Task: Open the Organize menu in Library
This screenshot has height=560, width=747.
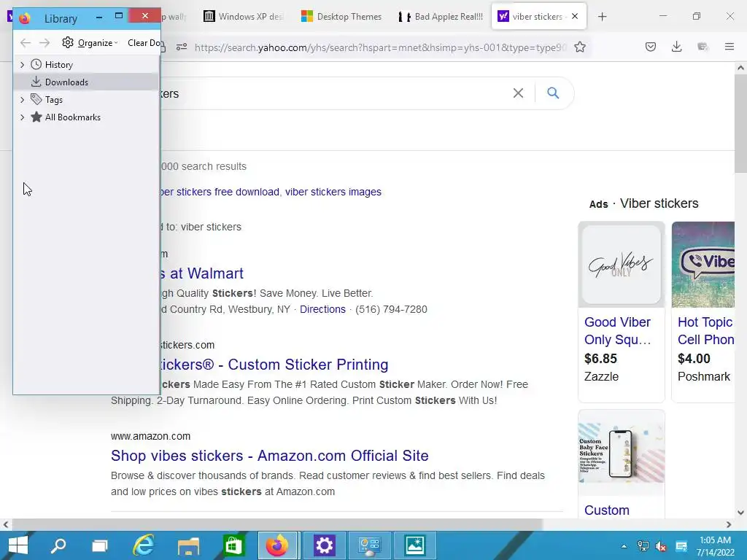Action: [90, 43]
